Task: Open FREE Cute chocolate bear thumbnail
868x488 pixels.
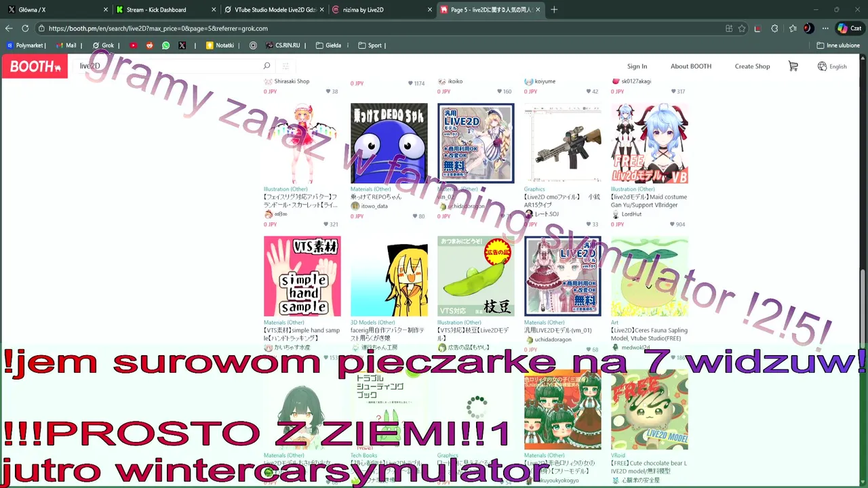Action: (650, 409)
